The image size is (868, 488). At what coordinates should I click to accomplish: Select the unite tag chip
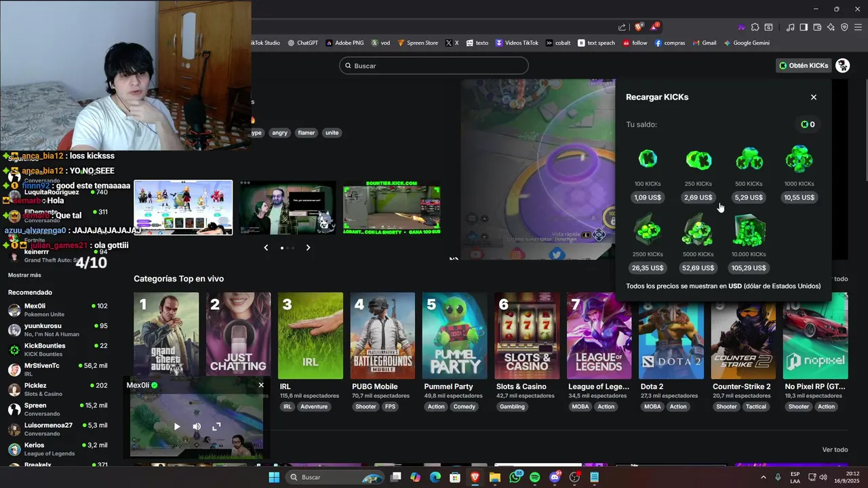tap(332, 133)
